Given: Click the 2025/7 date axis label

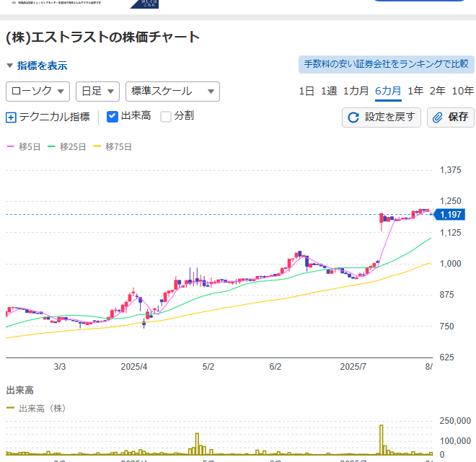Looking at the screenshot, I should [353, 367].
